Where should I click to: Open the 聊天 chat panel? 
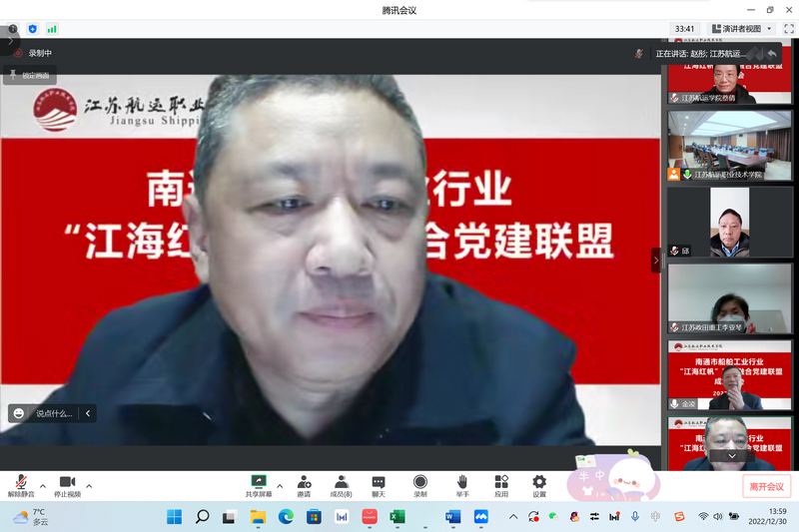point(379,486)
